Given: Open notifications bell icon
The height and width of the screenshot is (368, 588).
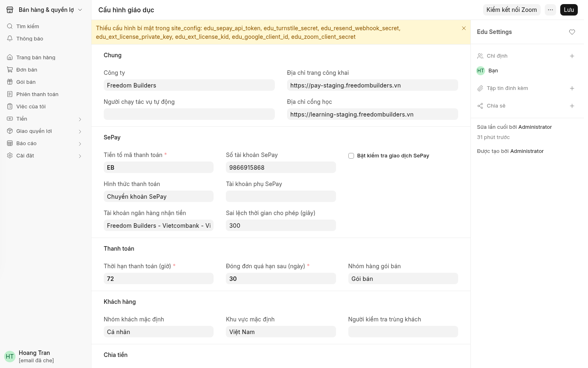Looking at the screenshot, I should click(x=10, y=38).
